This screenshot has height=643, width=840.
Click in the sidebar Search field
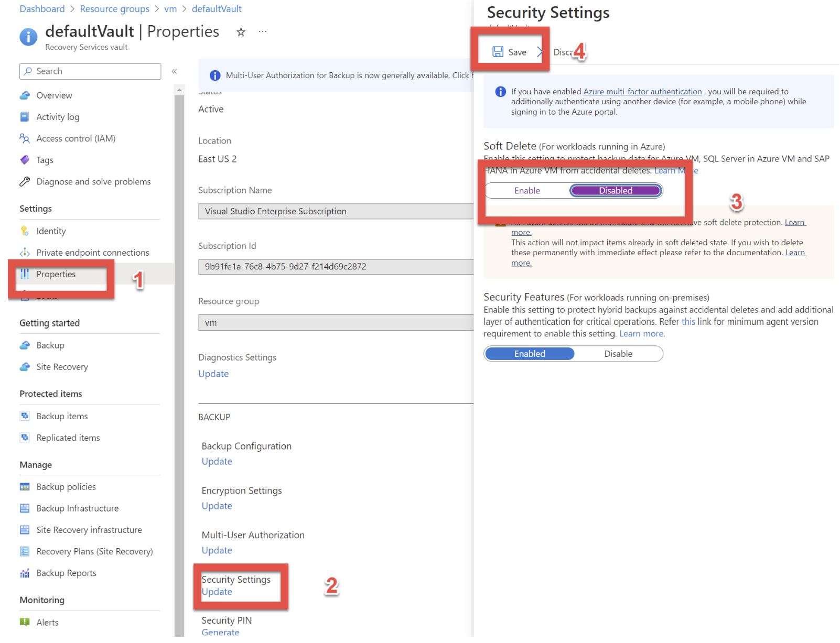(x=90, y=71)
